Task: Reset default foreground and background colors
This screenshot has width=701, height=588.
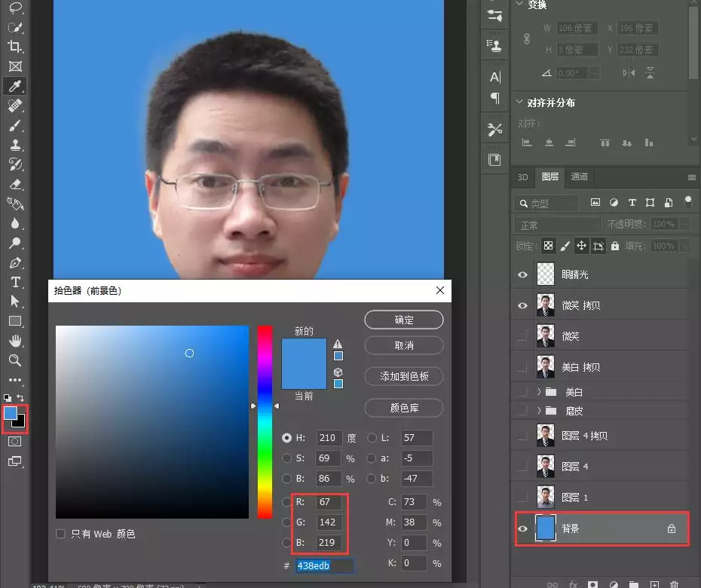Action: tap(8, 397)
